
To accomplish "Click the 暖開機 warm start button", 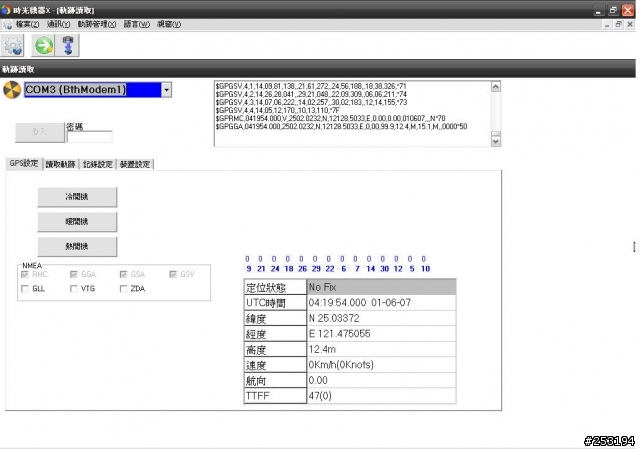I will point(77,222).
